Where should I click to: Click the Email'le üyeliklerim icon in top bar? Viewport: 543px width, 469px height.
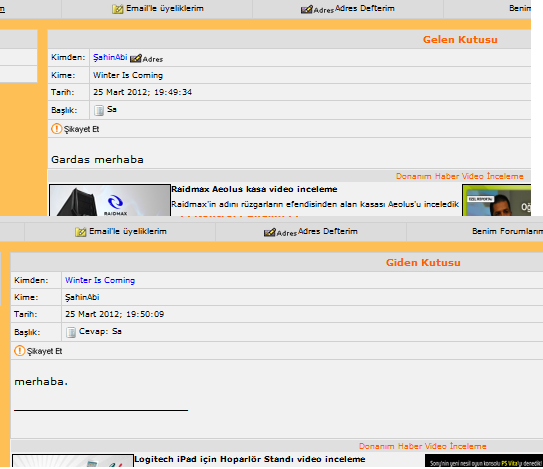coord(118,9)
